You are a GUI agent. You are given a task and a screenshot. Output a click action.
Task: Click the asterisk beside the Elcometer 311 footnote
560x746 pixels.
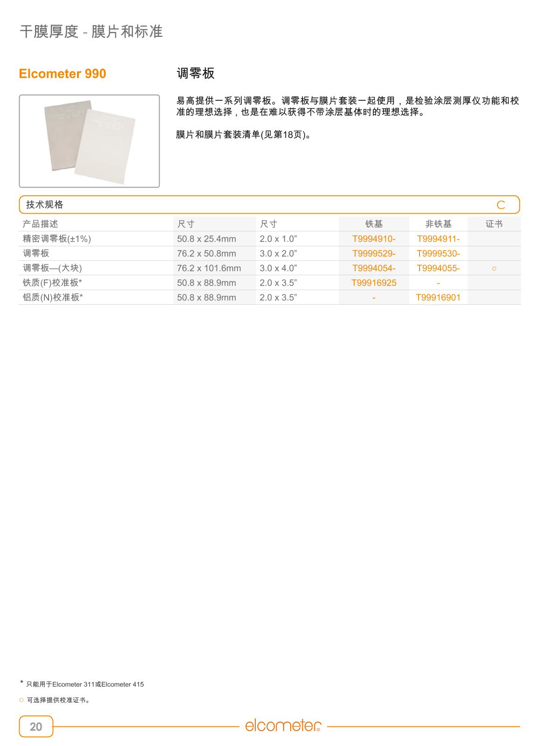[x=21, y=683]
